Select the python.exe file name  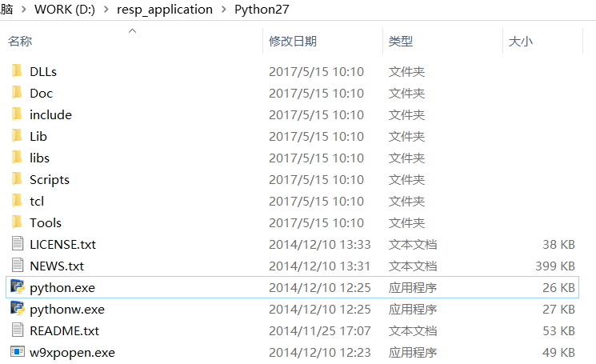tap(62, 288)
